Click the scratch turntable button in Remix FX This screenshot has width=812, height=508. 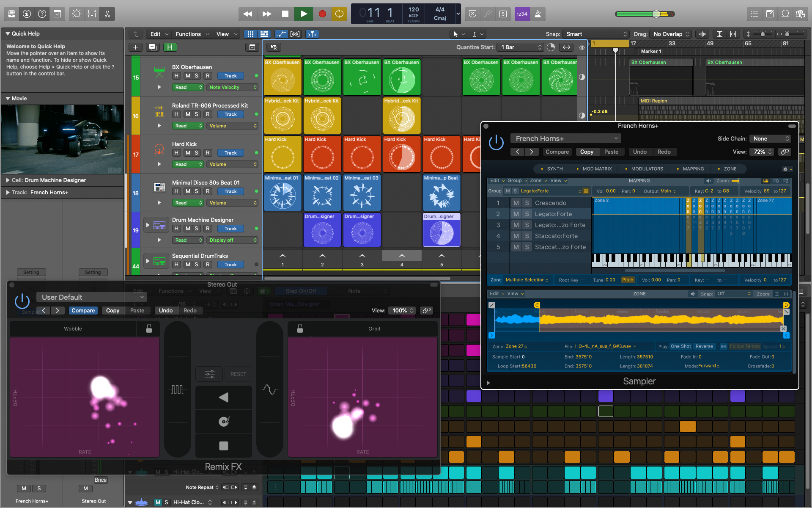point(224,421)
